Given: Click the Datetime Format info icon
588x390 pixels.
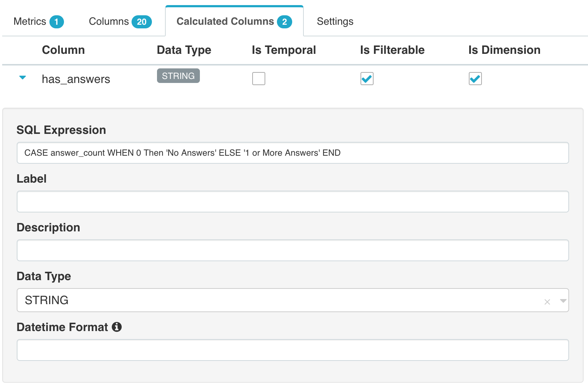Looking at the screenshot, I should (x=117, y=327).
